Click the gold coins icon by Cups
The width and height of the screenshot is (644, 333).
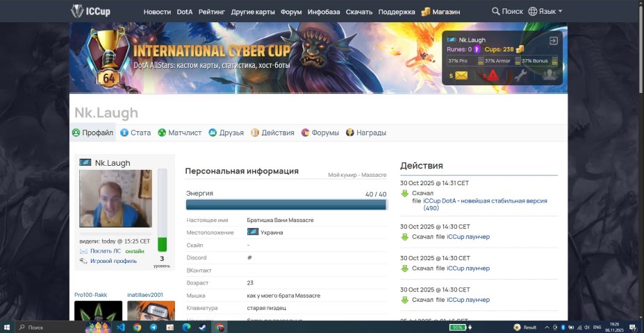click(520, 49)
